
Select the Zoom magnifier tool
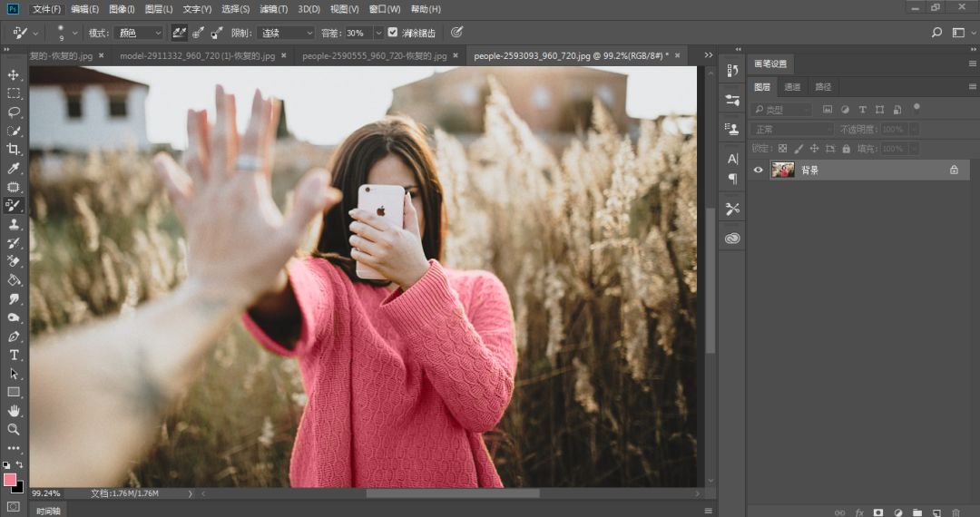click(x=14, y=429)
